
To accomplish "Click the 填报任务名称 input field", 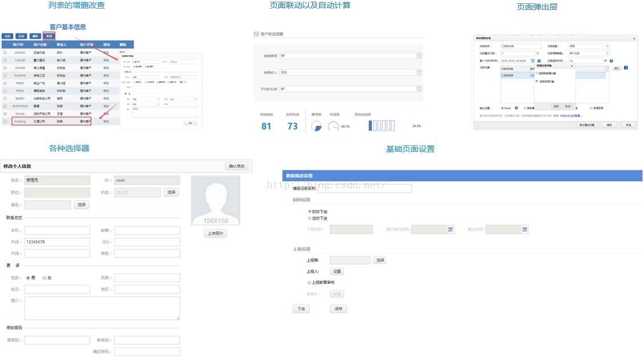I will tap(364, 189).
